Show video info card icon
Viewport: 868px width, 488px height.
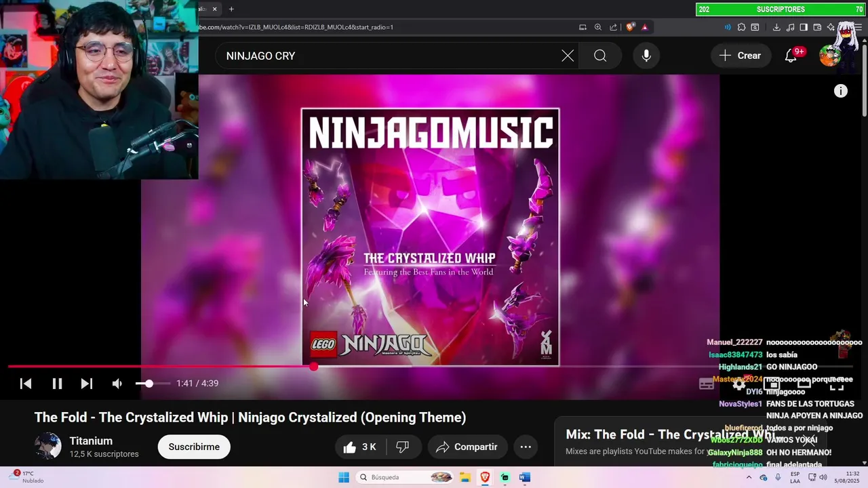click(841, 91)
